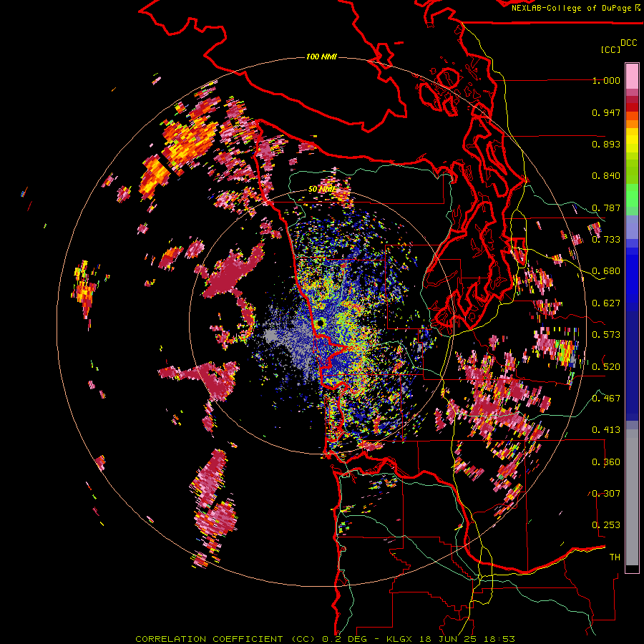The width and height of the screenshot is (644, 644).
Task: Click the 0.253 color scale label
Action: [x=606, y=525]
